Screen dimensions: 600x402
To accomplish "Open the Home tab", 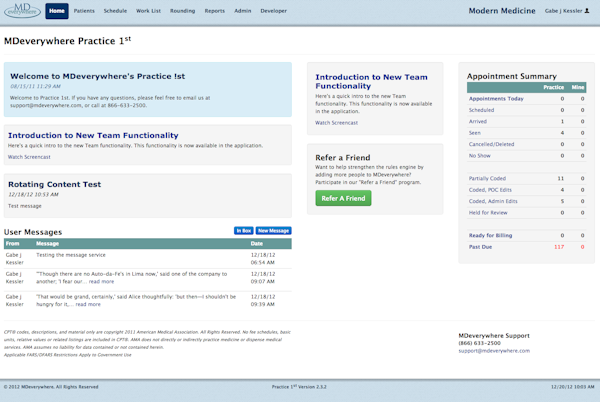I will pos(57,11).
